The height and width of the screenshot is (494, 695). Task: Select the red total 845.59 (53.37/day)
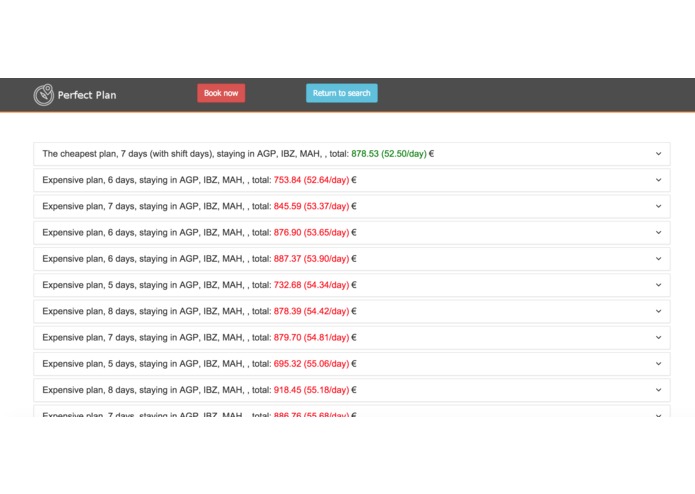(311, 206)
